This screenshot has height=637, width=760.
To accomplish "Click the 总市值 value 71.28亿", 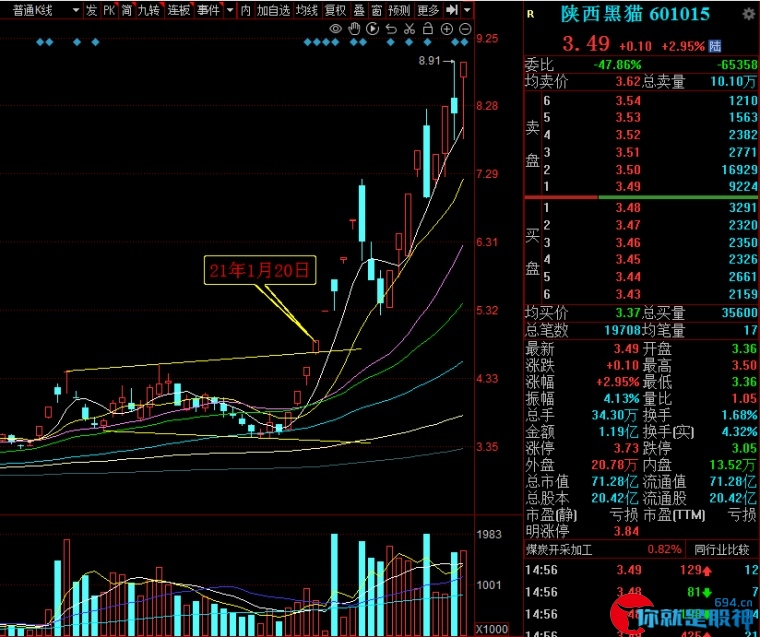I will coord(614,481).
